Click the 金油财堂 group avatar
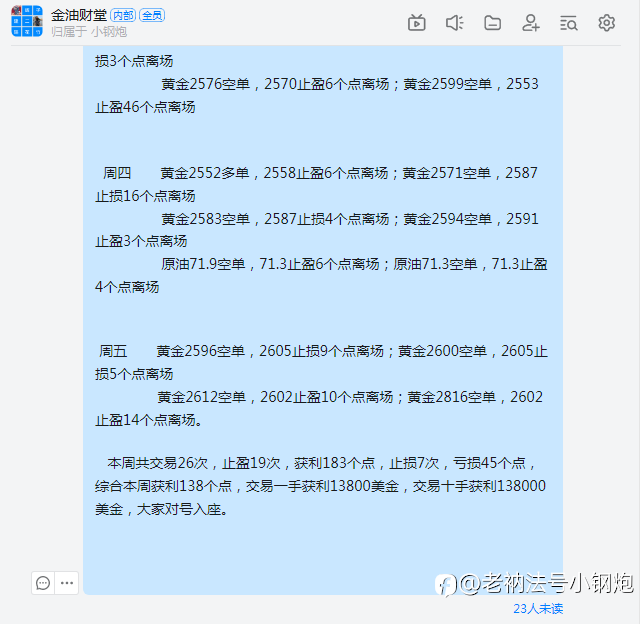The image size is (640, 624). click(x=27, y=21)
